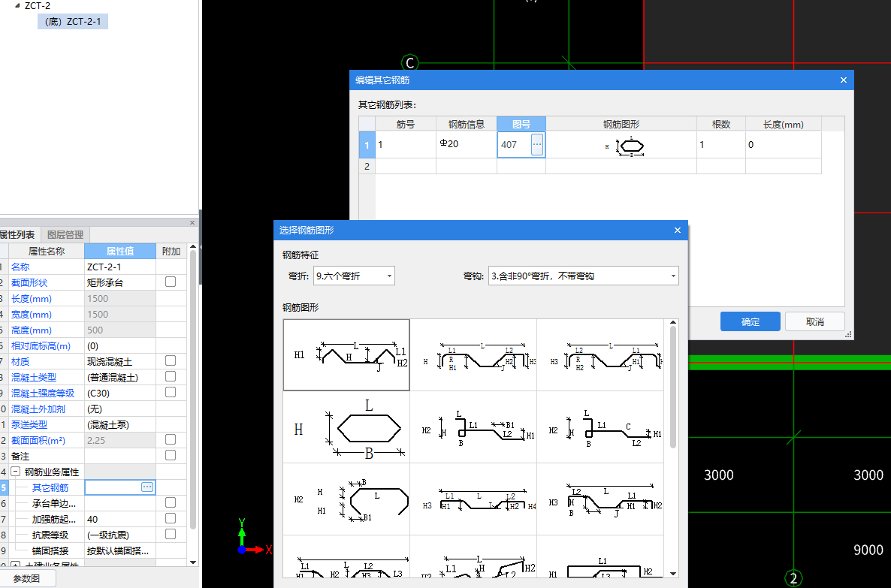Click the axis bubble labeled 2
891x588 pixels.
[x=793, y=578]
